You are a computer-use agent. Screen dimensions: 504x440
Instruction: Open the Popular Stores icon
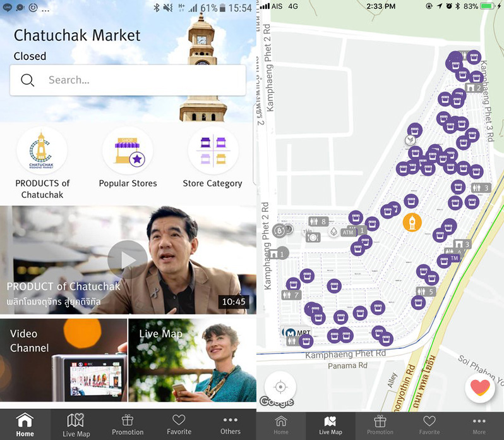tap(128, 151)
